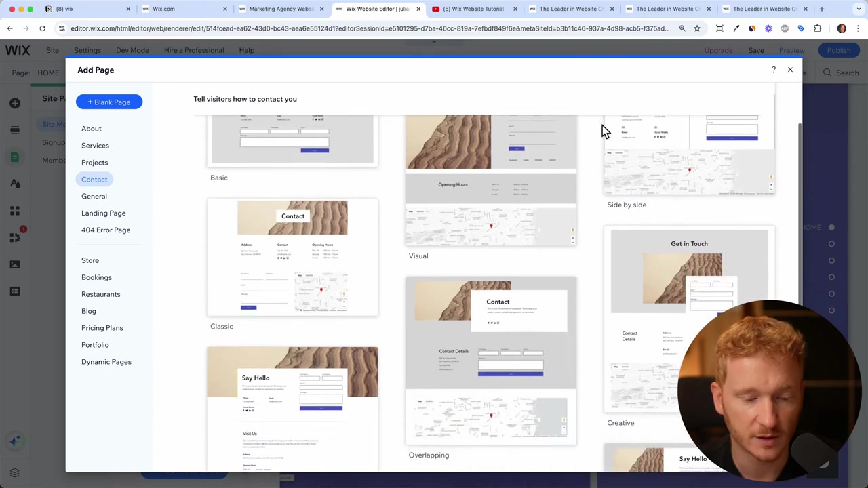Close the Add Page dialog
The image size is (868, 488).
[790, 70]
